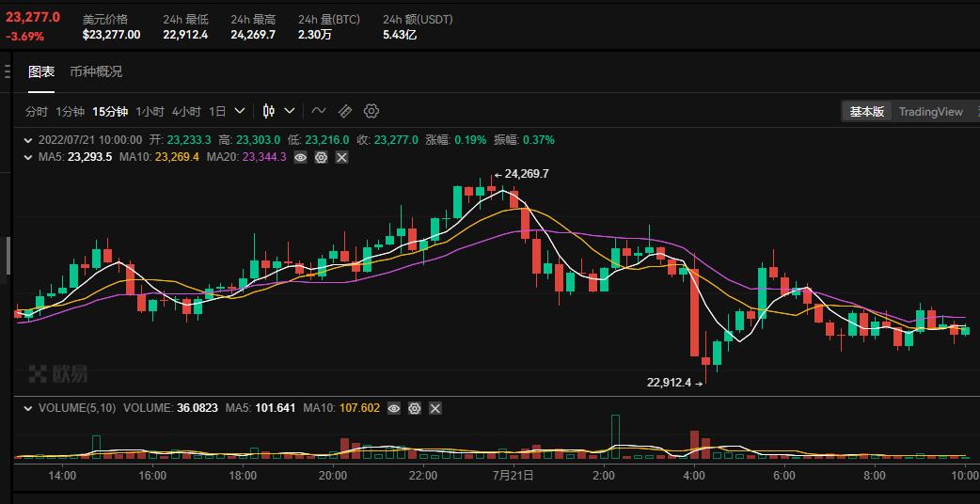The image size is (980, 504).
Task: Open the candlestick chart type icon
Action: click(x=269, y=111)
